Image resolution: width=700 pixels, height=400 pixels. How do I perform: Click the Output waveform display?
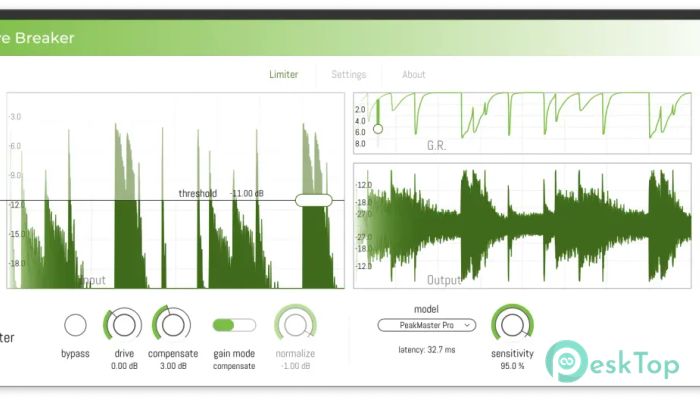click(521, 227)
